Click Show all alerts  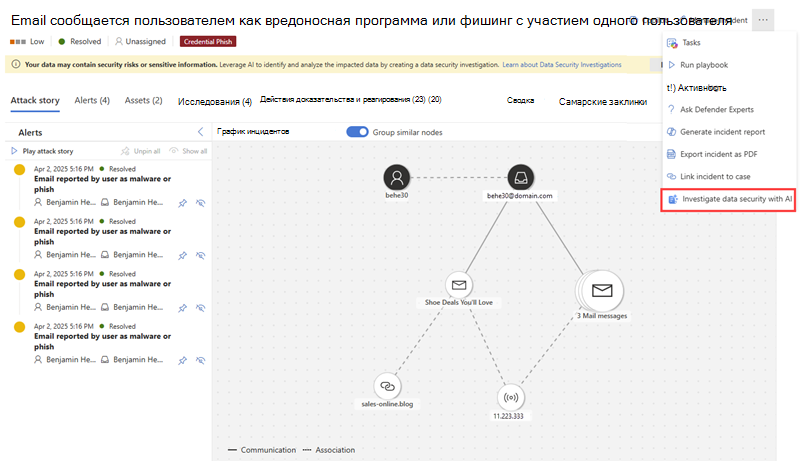point(188,151)
